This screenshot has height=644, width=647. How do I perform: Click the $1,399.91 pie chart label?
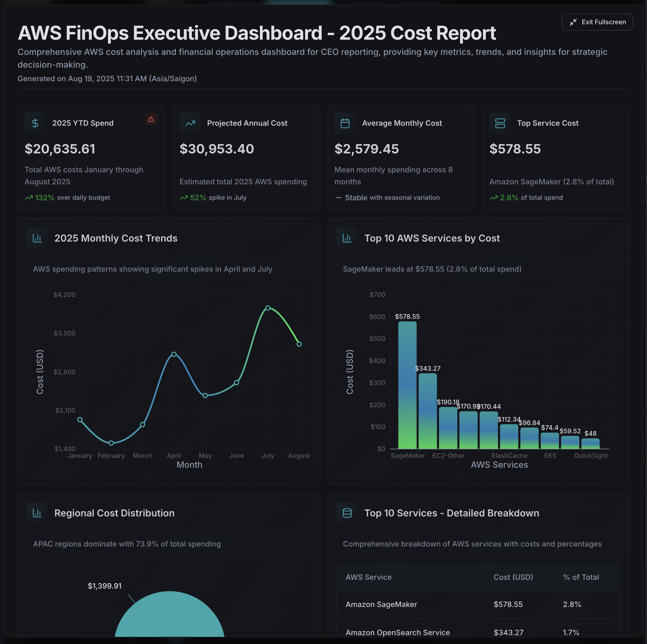(x=104, y=586)
